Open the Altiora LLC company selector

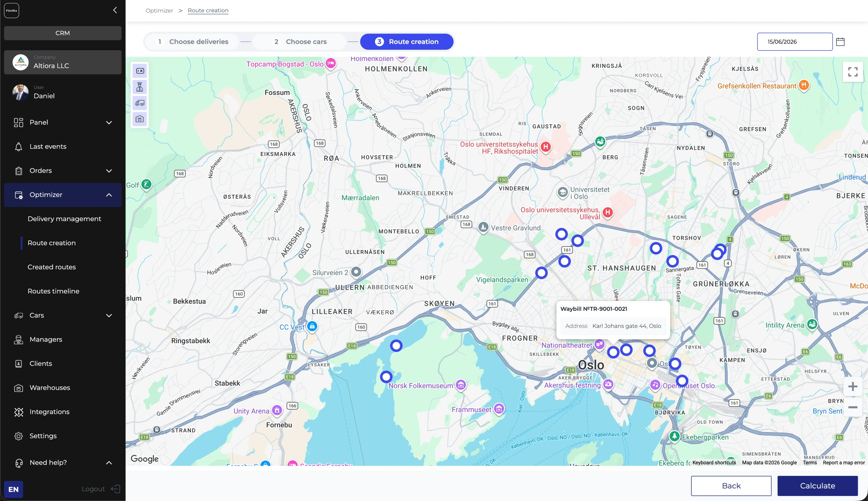(x=63, y=62)
